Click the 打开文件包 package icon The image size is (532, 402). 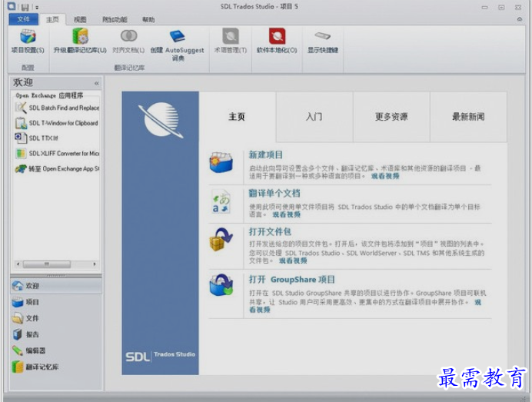pyautogui.click(x=221, y=239)
